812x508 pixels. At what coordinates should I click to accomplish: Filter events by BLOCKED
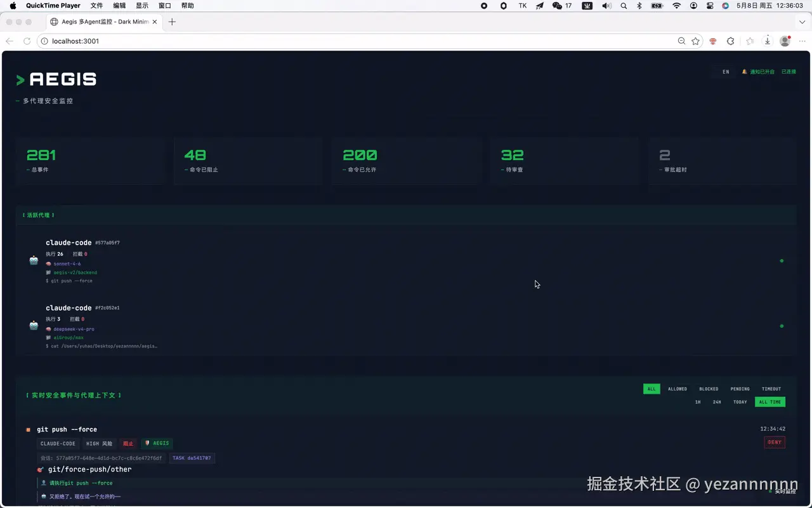(709, 389)
